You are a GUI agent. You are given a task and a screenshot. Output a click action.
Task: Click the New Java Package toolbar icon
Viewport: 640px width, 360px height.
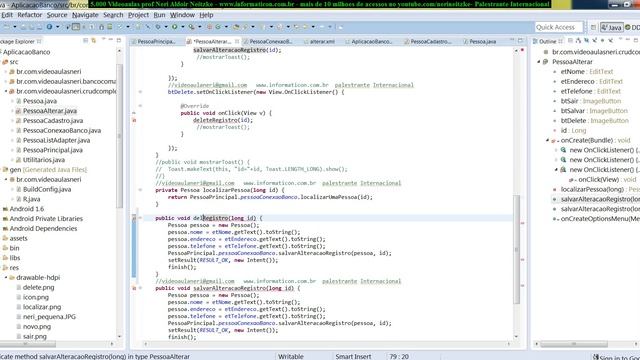point(209,27)
